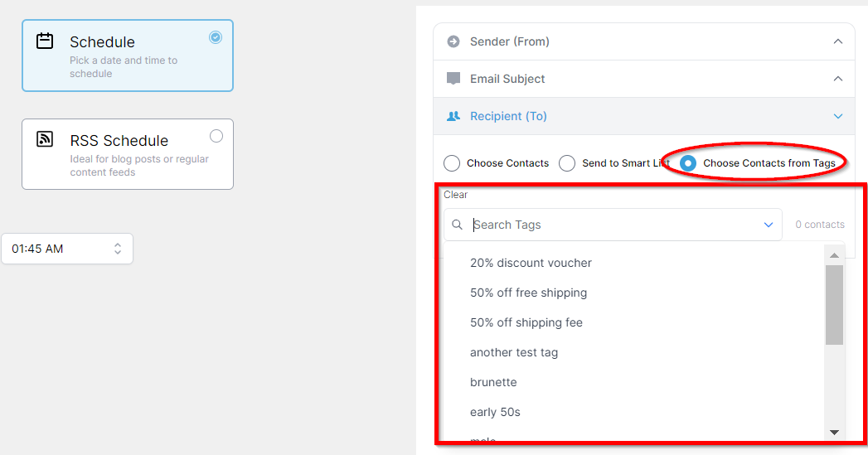Select the Schedule option radio

(x=216, y=37)
